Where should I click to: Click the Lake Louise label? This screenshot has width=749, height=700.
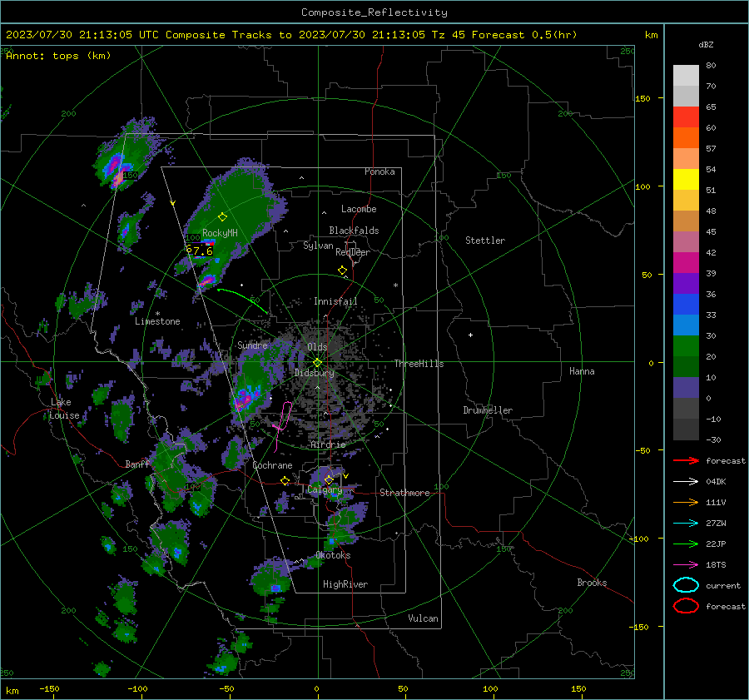click(x=65, y=409)
